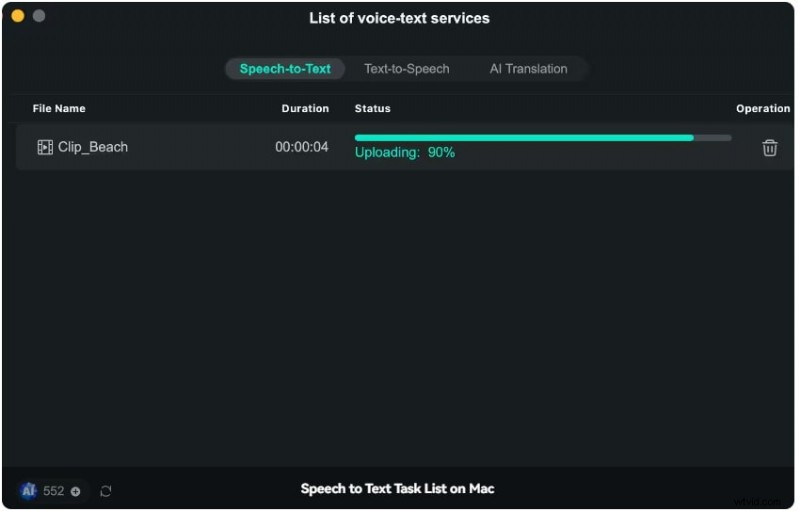This screenshot has height=511, width=800.
Task: Click the Operation column header
Action: coord(762,108)
